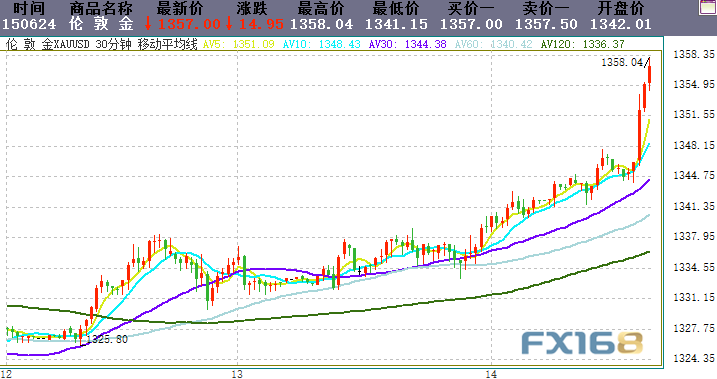717x379 pixels.
Task: Click the 1344.75 price axis label
Action: (693, 176)
